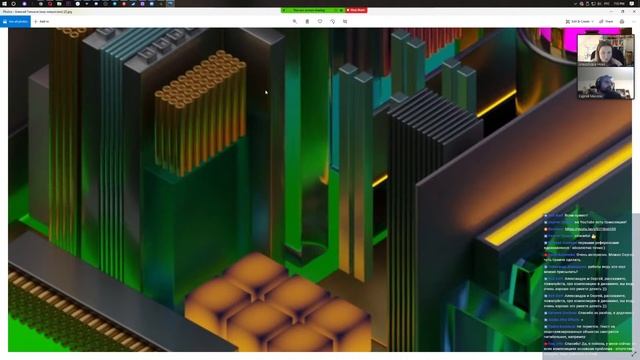Click the Zoom magnifier icon in the Photos toolbar
Image resolution: width=640 pixels, height=360 pixels.
pos(295,22)
